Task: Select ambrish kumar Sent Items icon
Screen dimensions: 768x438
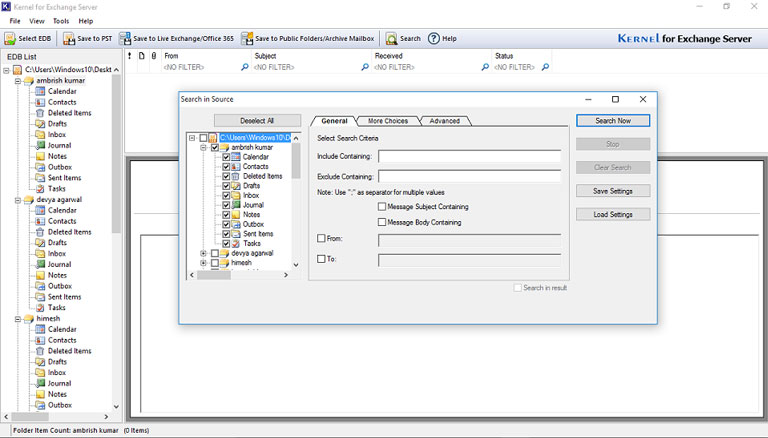Action: (40, 178)
